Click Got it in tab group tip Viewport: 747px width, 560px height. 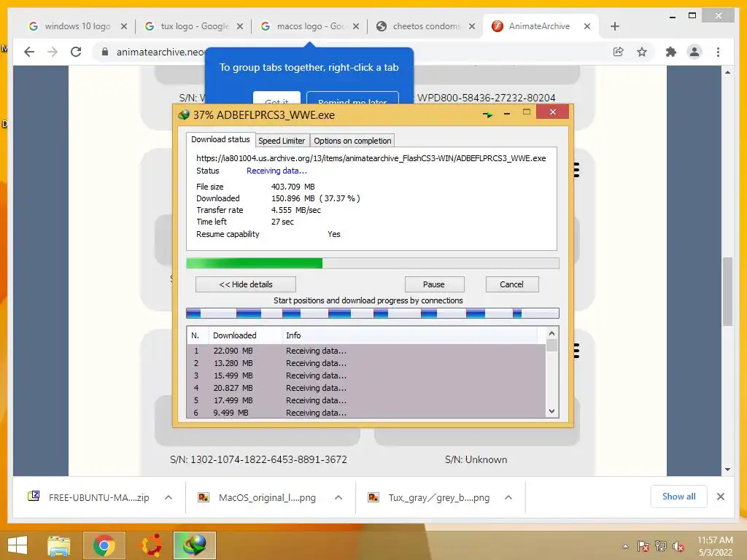276,98
